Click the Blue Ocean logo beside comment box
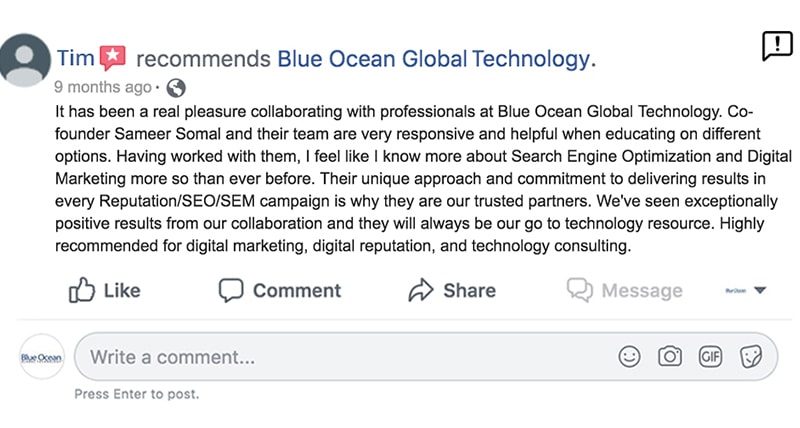 coord(42,357)
